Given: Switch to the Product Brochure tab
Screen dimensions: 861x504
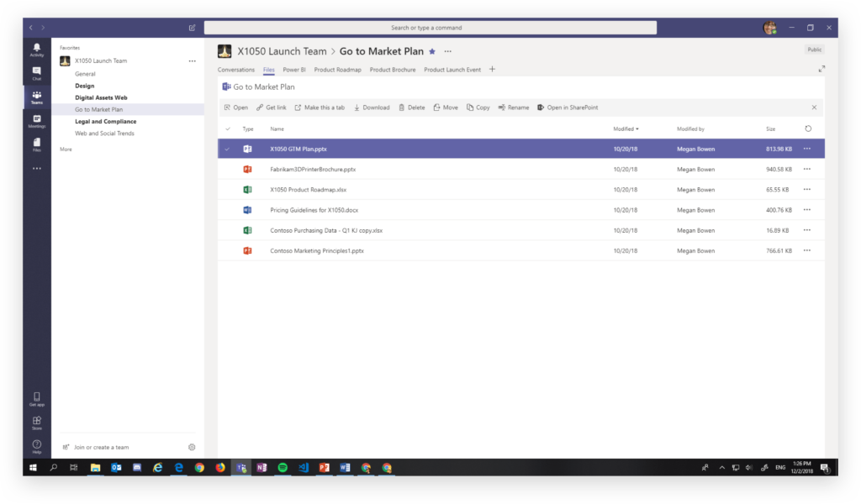Looking at the screenshot, I should pos(393,70).
